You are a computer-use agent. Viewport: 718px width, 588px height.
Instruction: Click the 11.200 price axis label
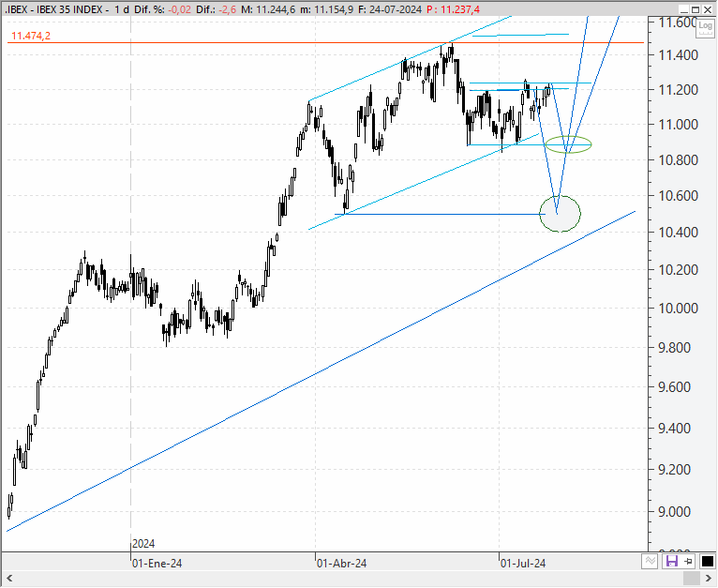[678, 90]
